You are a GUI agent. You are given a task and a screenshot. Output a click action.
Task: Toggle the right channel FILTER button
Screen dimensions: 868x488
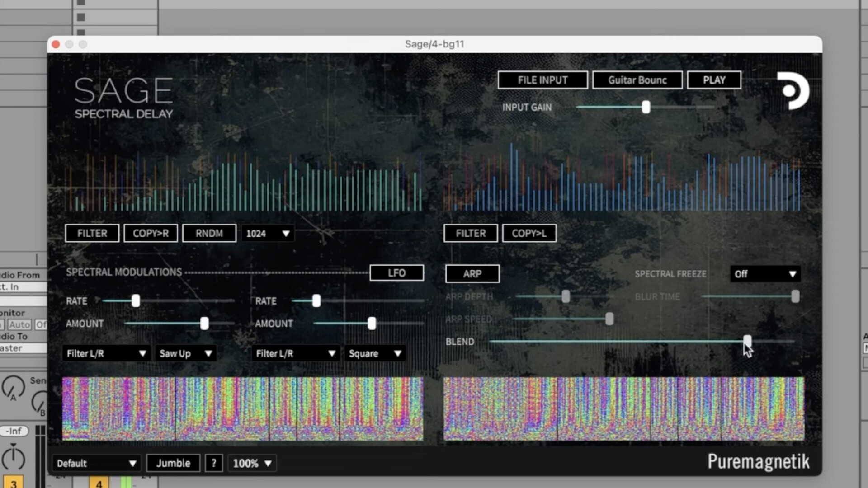coord(471,233)
